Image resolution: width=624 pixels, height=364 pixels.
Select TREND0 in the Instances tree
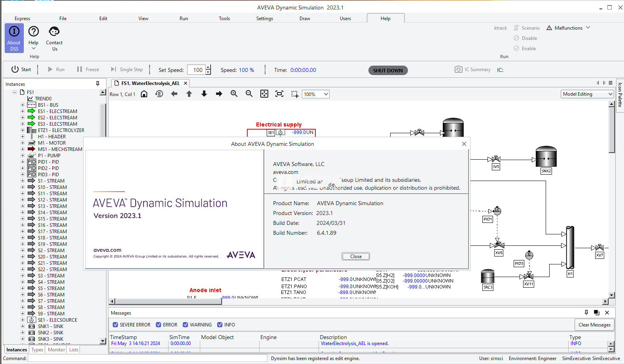(x=43, y=98)
